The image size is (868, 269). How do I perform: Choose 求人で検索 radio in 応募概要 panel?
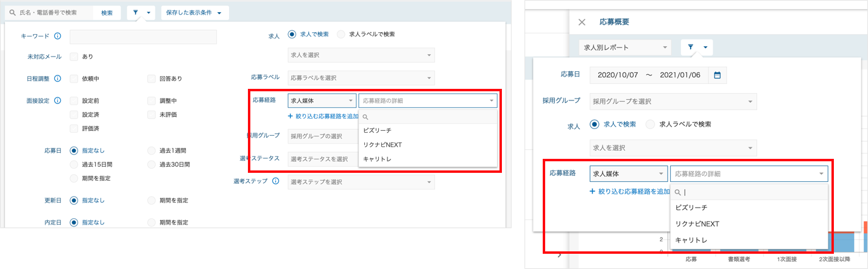594,124
